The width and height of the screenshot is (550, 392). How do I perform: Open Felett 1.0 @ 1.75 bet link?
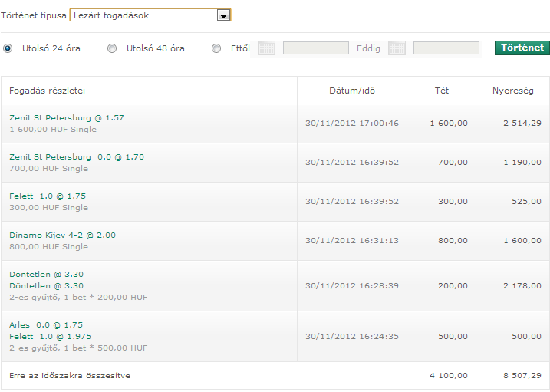pos(48,196)
